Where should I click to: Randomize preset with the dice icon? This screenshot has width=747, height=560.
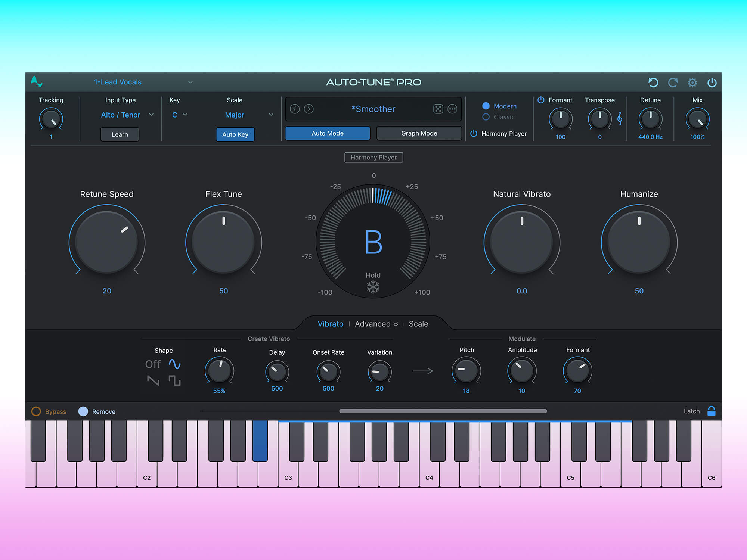(x=437, y=109)
